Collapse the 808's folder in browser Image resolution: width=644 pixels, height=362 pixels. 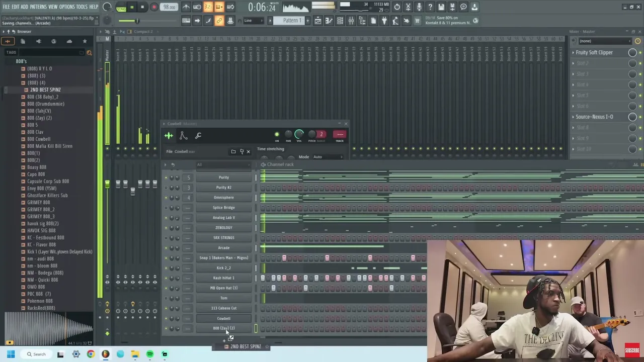(21, 61)
